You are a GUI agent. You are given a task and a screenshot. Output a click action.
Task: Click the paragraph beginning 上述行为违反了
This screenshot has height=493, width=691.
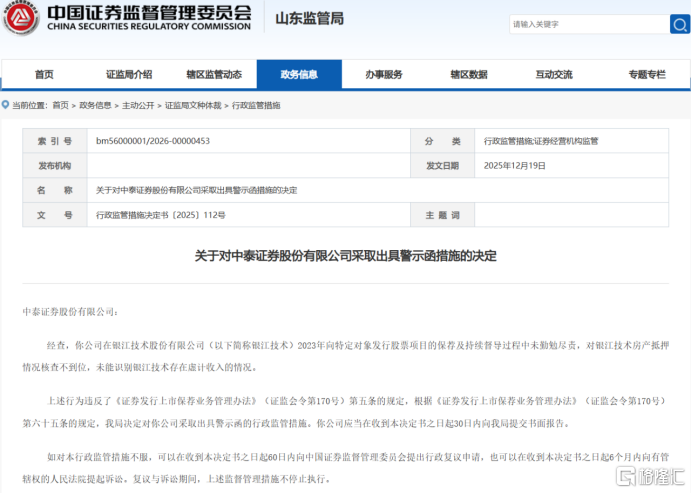pyautogui.click(x=346, y=412)
